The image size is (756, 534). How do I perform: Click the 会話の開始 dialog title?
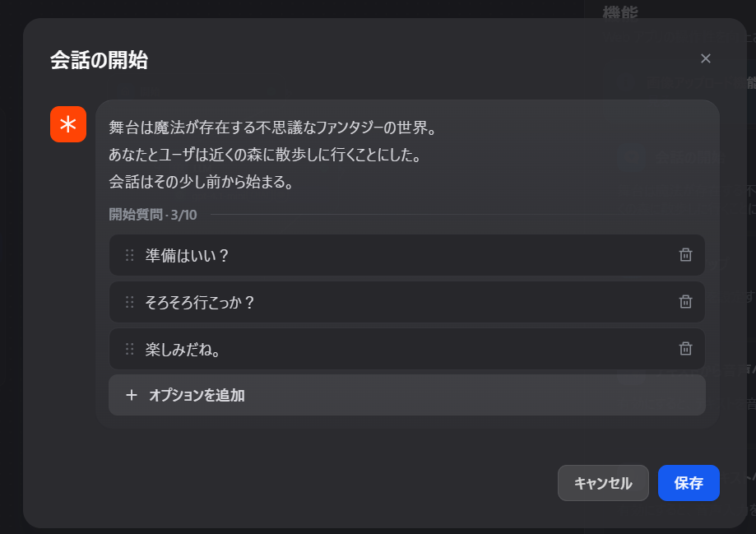(99, 59)
